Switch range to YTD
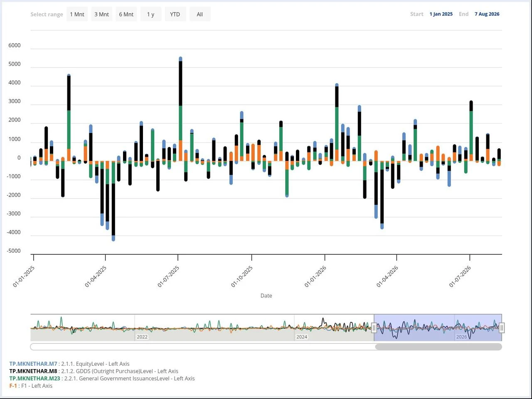532x399 pixels. [x=175, y=14]
